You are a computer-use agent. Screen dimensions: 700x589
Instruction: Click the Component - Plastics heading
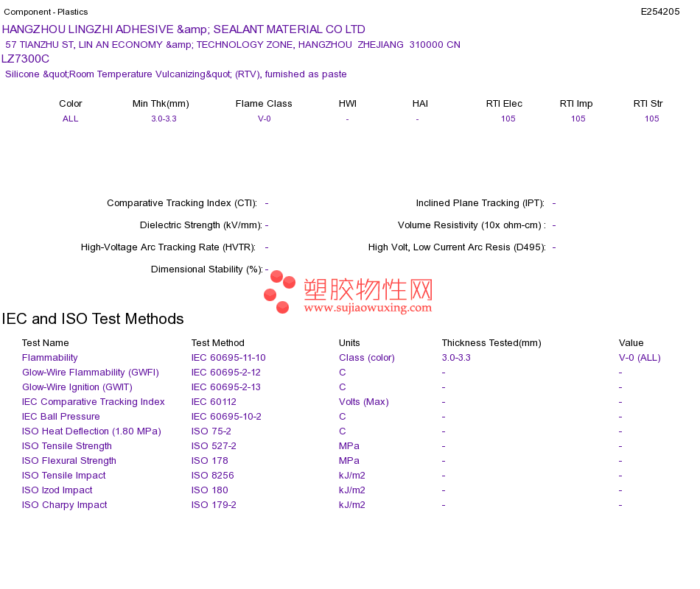pos(46,12)
